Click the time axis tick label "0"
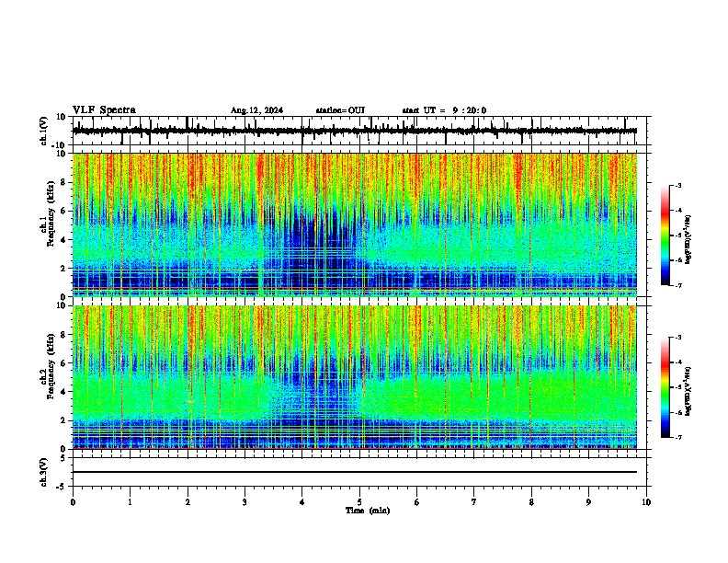Image resolution: width=728 pixels, height=563 pixels. pyautogui.click(x=73, y=502)
